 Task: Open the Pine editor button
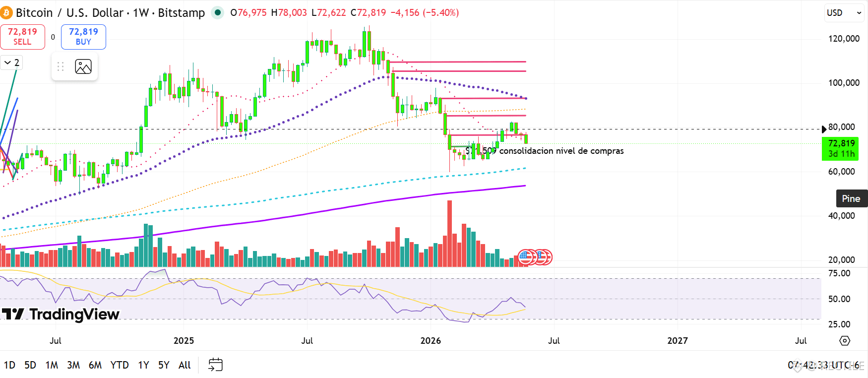pos(851,198)
